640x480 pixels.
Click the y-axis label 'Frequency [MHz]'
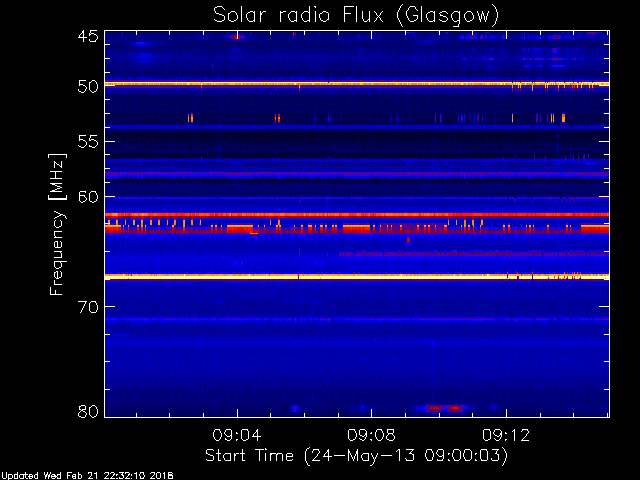coord(57,224)
